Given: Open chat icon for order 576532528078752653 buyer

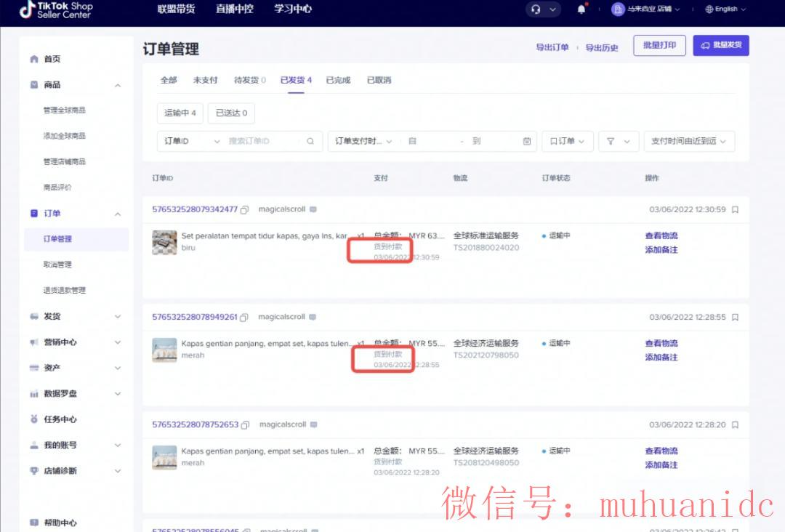Looking at the screenshot, I should [314, 424].
